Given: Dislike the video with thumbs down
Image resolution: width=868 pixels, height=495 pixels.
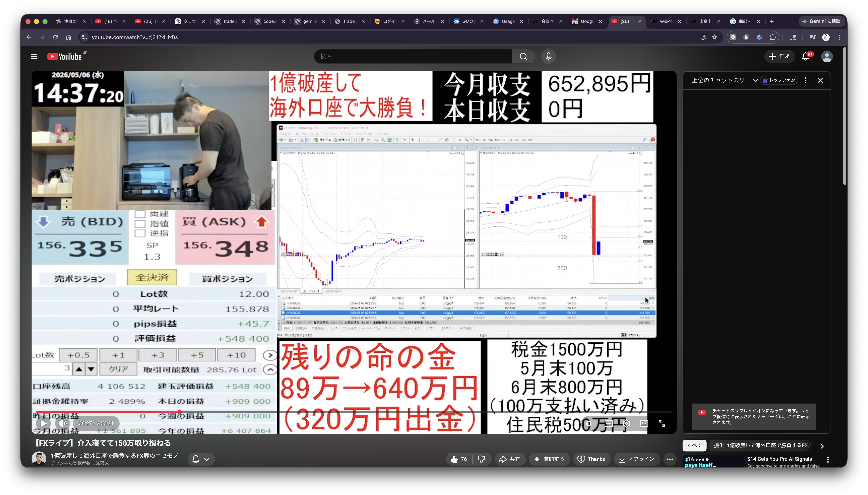Looking at the screenshot, I should coord(481,459).
